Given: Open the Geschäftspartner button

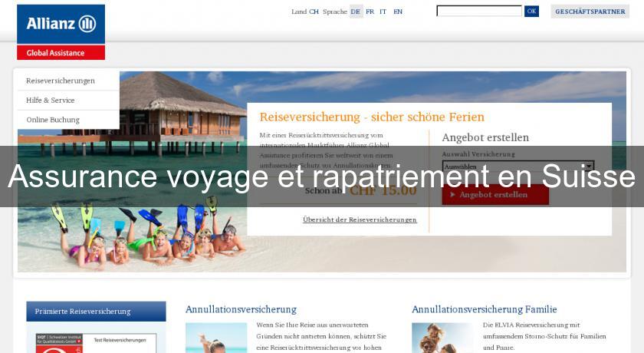Looking at the screenshot, I should (x=590, y=12).
